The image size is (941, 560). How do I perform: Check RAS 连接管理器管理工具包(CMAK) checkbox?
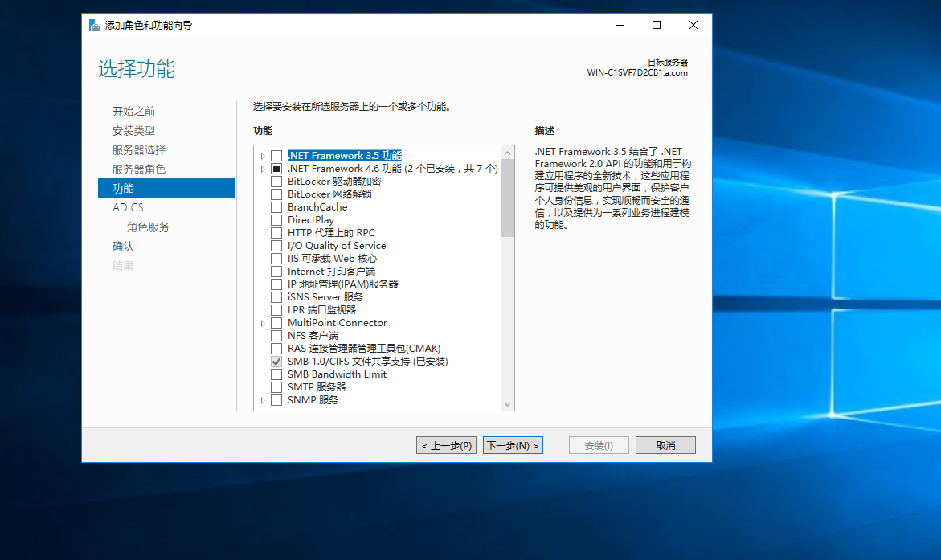click(276, 349)
